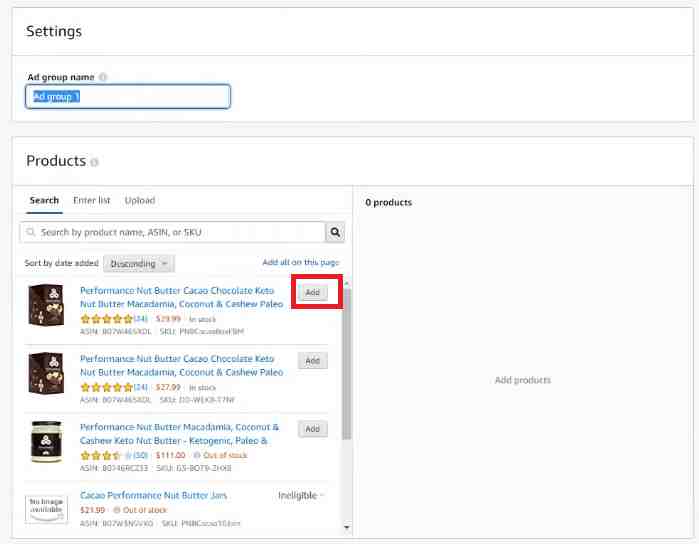The width and height of the screenshot is (699, 544).
Task: Click the star rating of $111.00 product
Action: [106, 455]
